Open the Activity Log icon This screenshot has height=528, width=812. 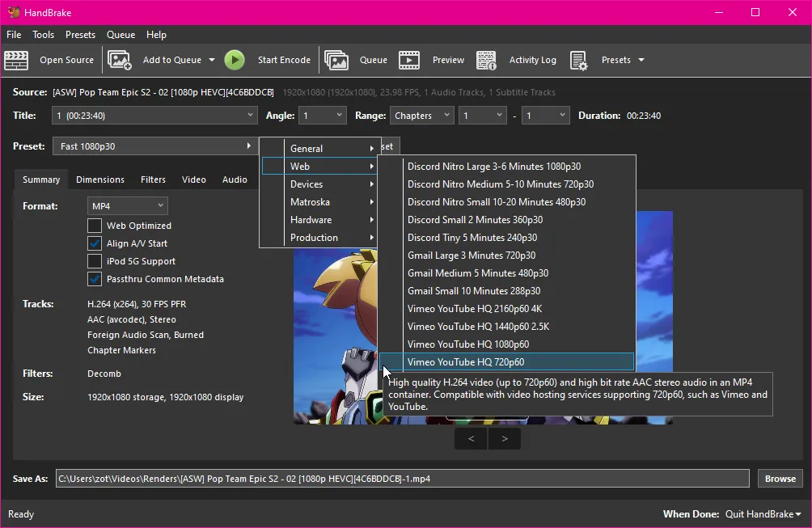point(486,60)
